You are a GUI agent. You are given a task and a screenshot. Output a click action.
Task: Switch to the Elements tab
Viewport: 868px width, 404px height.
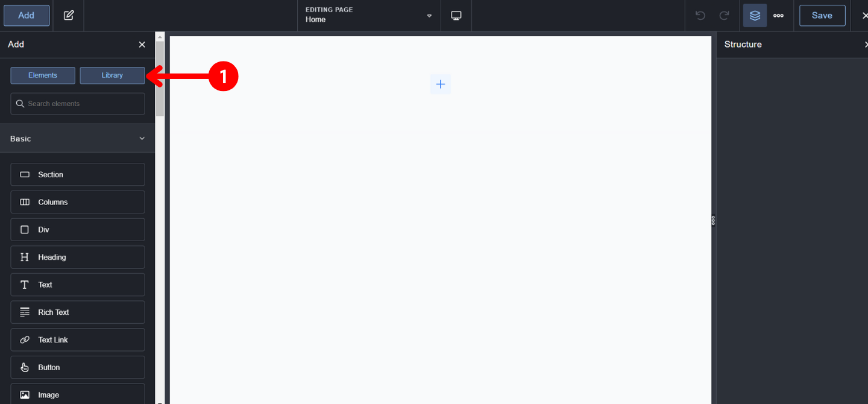(43, 75)
